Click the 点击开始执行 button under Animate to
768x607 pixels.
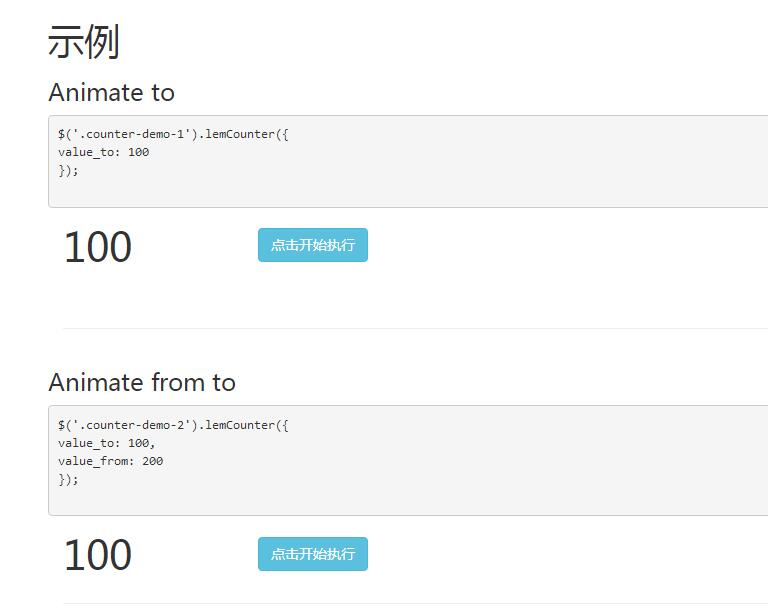(x=312, y=245)
